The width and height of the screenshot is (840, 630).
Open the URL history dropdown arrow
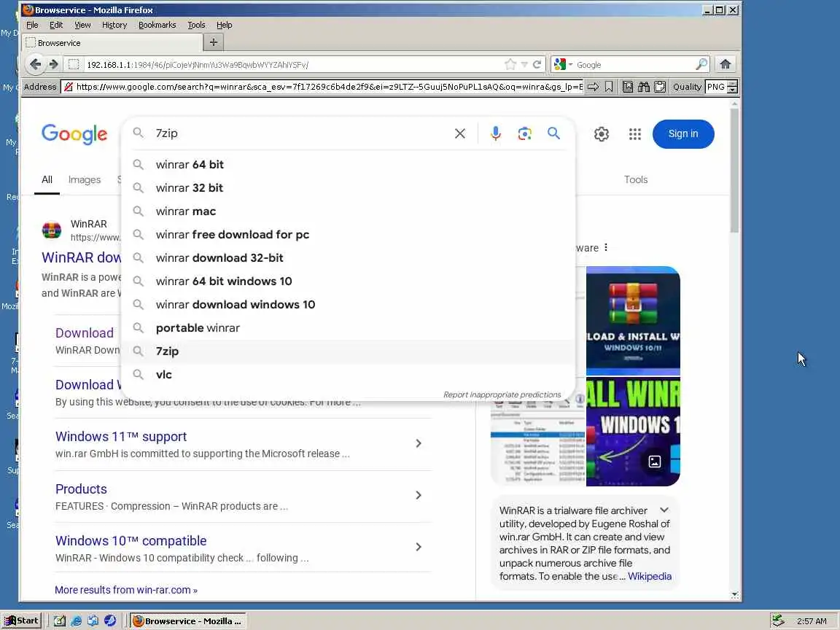[x=524, y=65]
